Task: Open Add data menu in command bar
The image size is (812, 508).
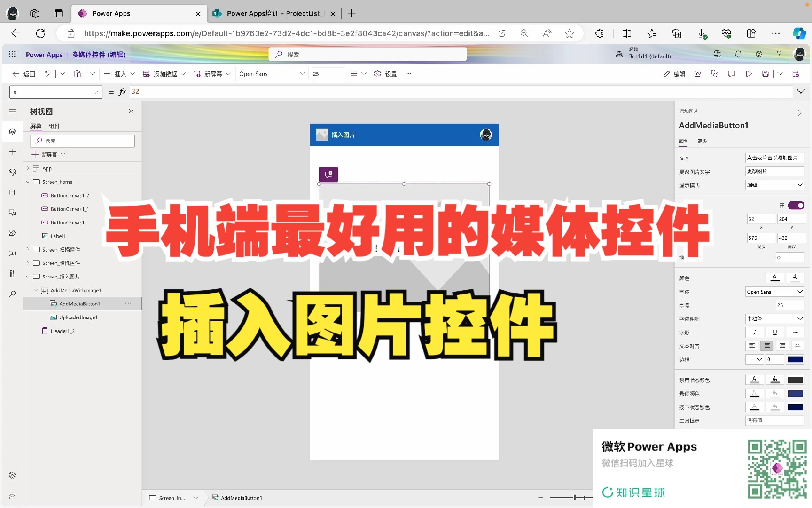Action: point(164,73)
